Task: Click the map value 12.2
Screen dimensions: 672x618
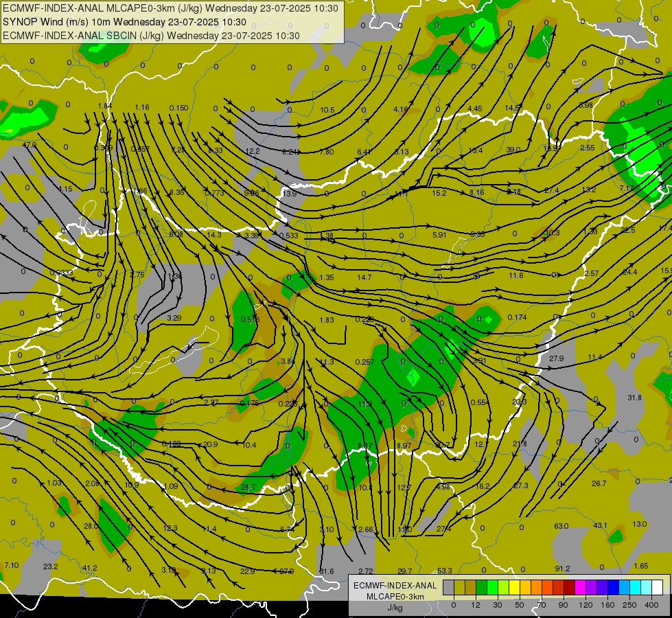Action: click(x=253, y=151)
